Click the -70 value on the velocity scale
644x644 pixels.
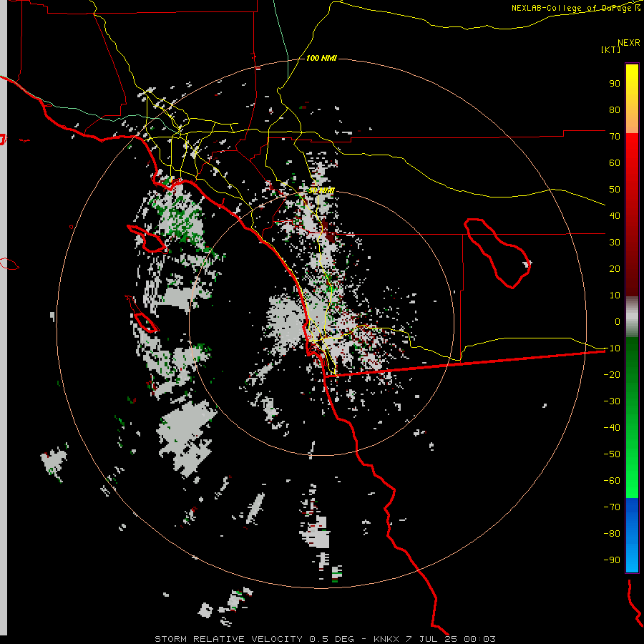[612, 507]
